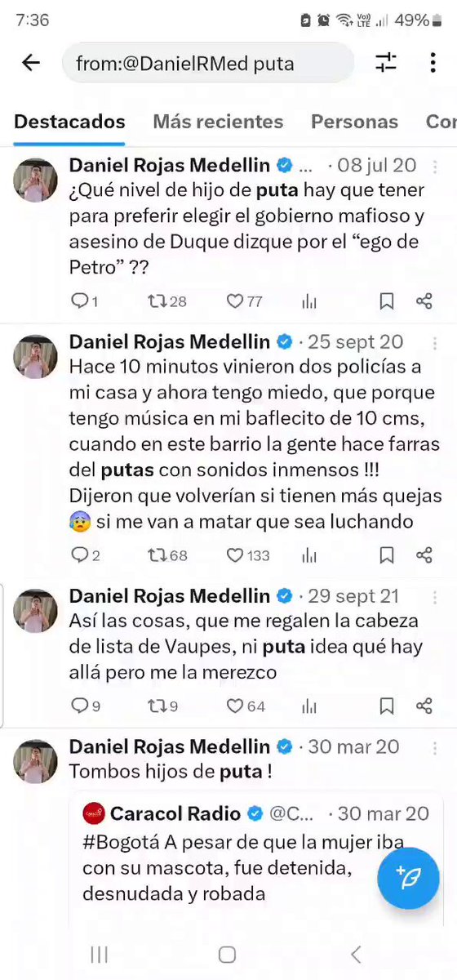Open the three-dot overflow menu
The height and width of the screenshot is (980, 457).
point(433,63)
